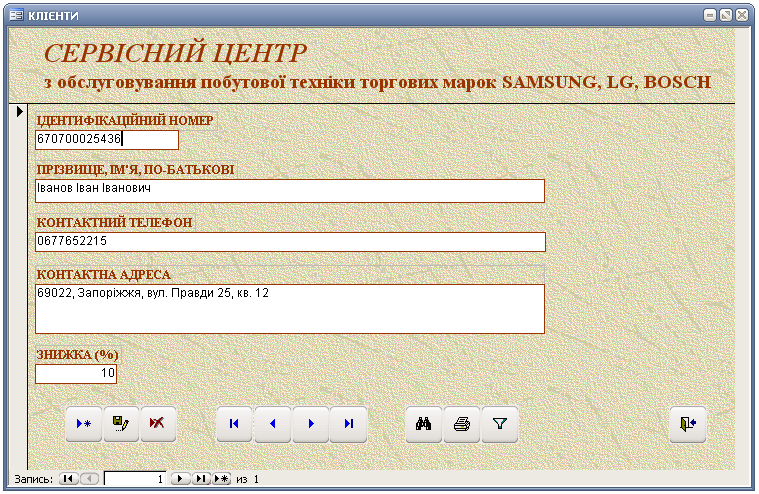The height and width of the screenshot is (494, 759).
Task: Click the КЛІЄНТИ form icon in title bar
Action: (x=16, y=15)
